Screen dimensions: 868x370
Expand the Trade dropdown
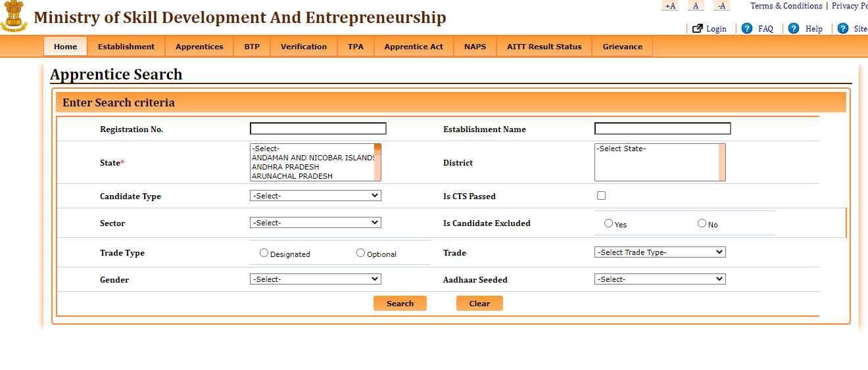pos(660,252)
